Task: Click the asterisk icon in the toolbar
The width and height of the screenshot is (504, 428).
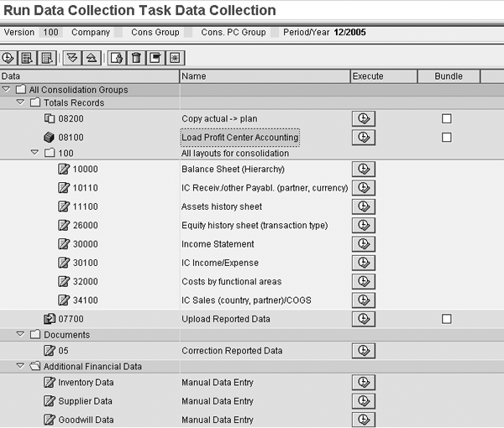Action: [x=175, y=58]
